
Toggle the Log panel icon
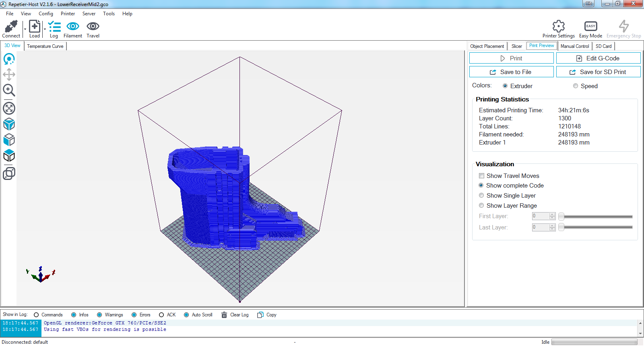point(54,27)
